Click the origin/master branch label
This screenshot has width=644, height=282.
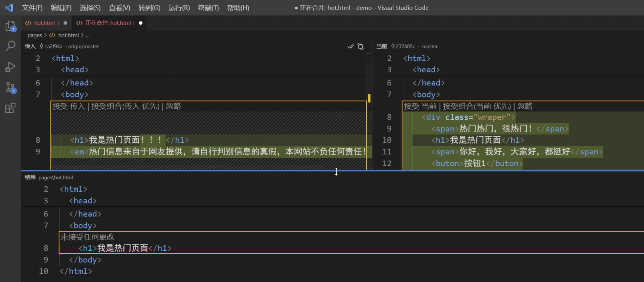click(x=84, y=46)
